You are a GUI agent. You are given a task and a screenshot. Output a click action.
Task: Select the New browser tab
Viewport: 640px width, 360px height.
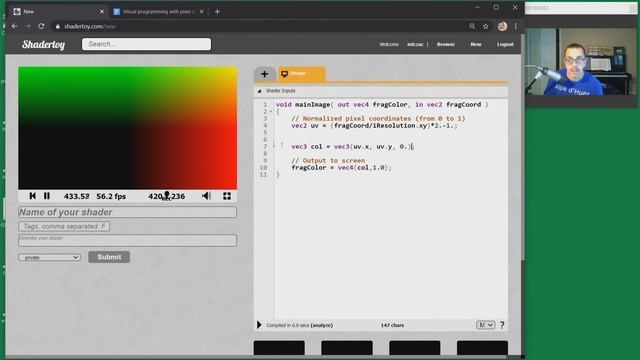58,11
